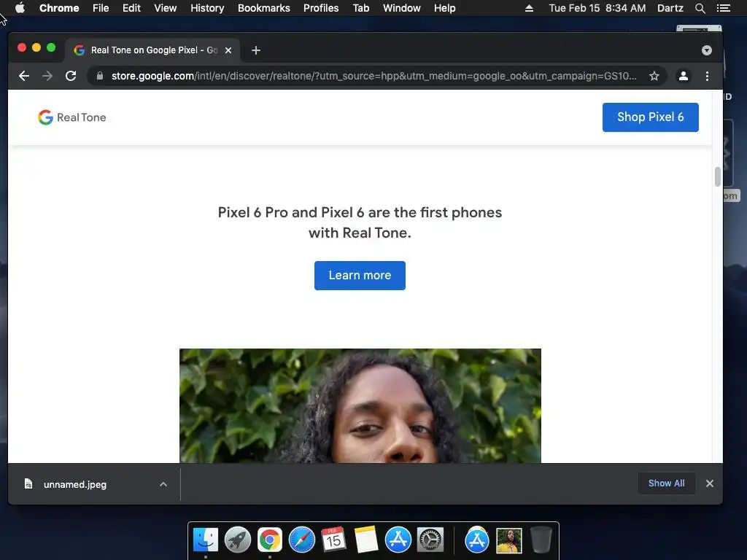Close the Real Tone on Google Pixel tab
The width and height of the screenshot is (747, 560).
[228, 50]
